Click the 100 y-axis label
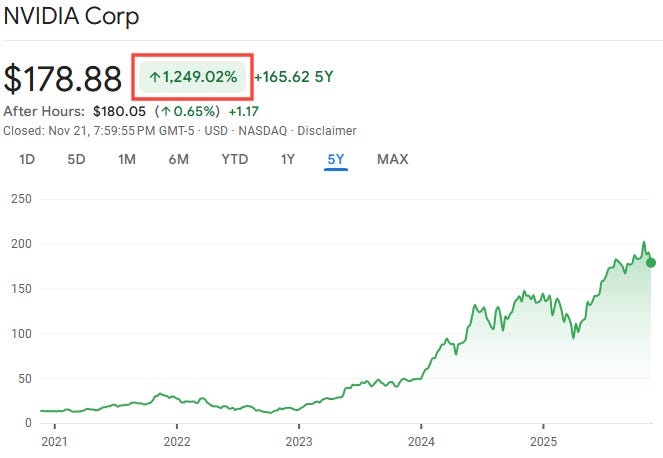Viewport: 663px width, 458px height. point(21,334)
